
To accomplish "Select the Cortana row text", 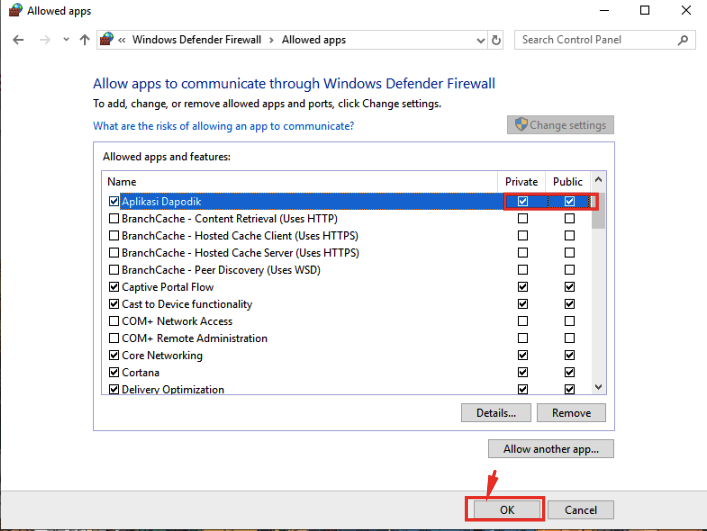I will click(141, 372).
